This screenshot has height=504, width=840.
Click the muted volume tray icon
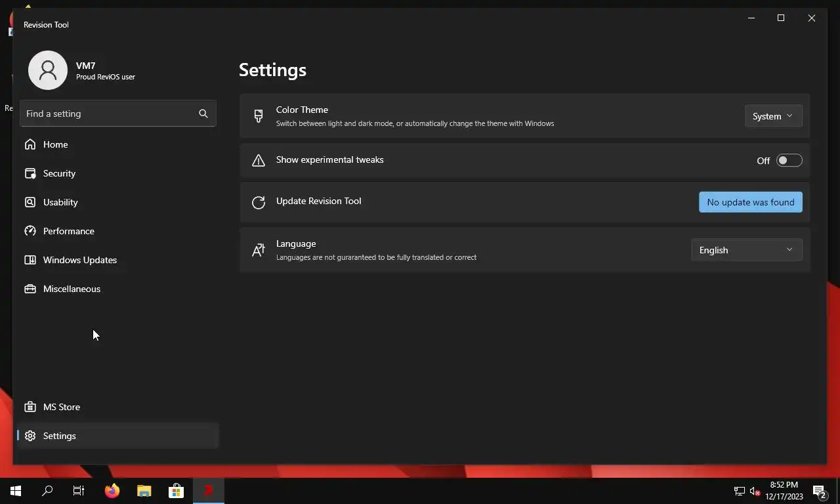pyautogui.click(x=755, y=491)
